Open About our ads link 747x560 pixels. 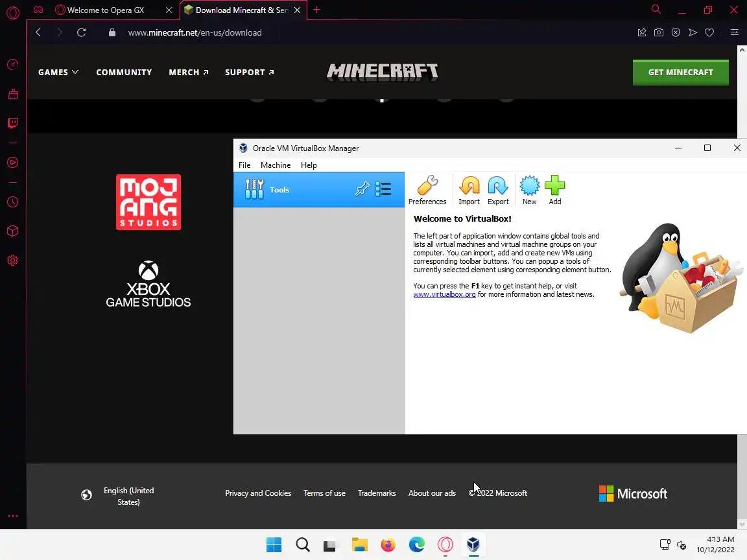[432, 493]
